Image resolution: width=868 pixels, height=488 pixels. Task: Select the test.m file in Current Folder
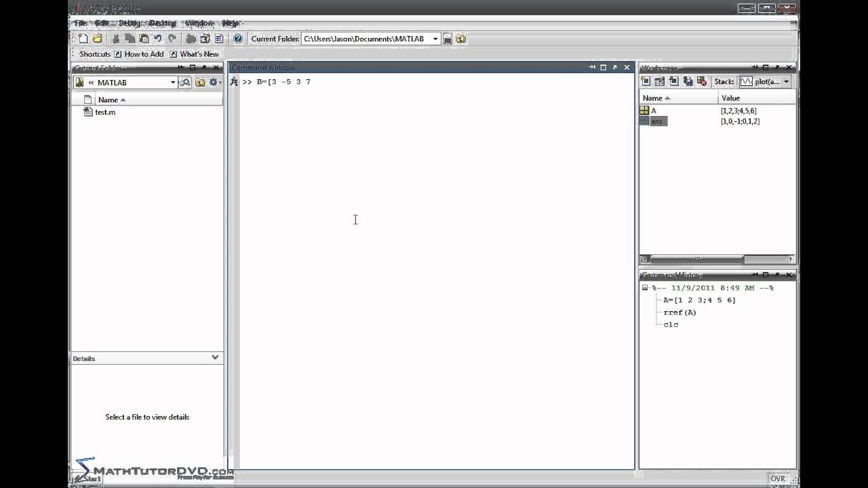click(105, 112)
